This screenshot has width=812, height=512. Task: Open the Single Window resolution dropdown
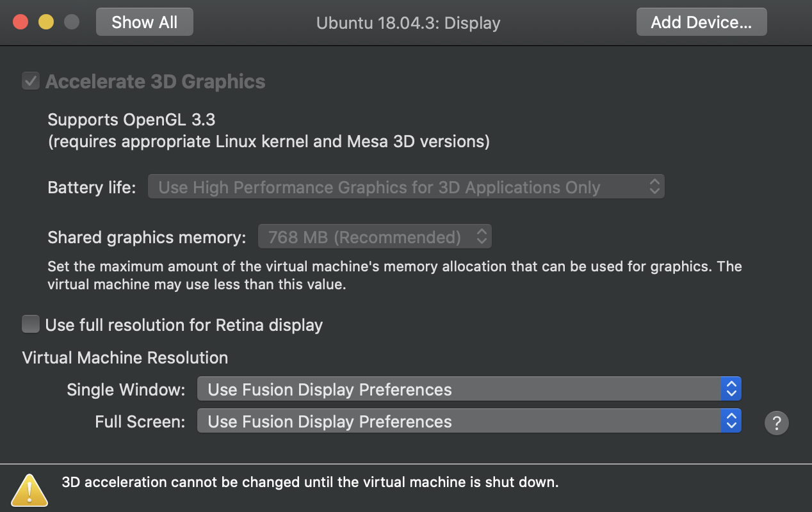pyautogui.click(x=467, y=388)
